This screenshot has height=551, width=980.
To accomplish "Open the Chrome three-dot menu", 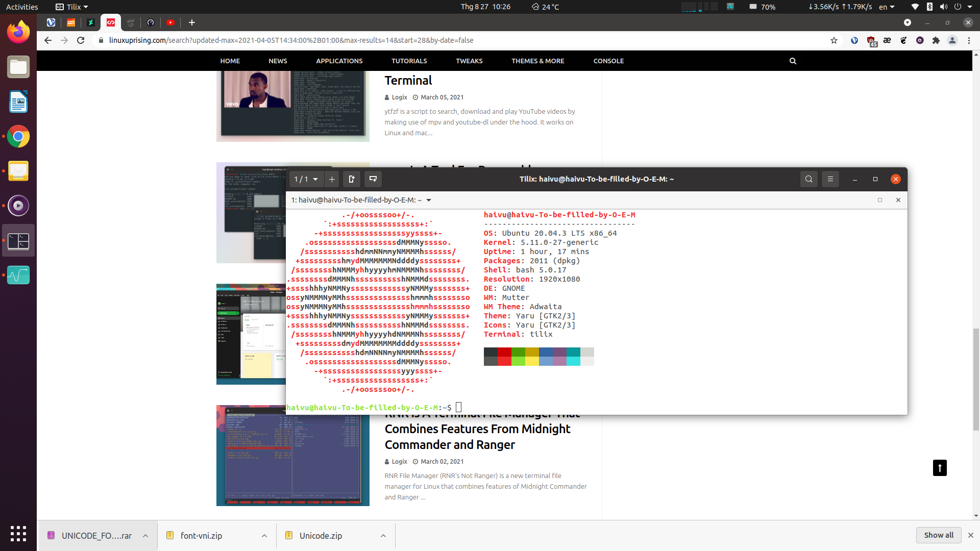I will point(969,40).
